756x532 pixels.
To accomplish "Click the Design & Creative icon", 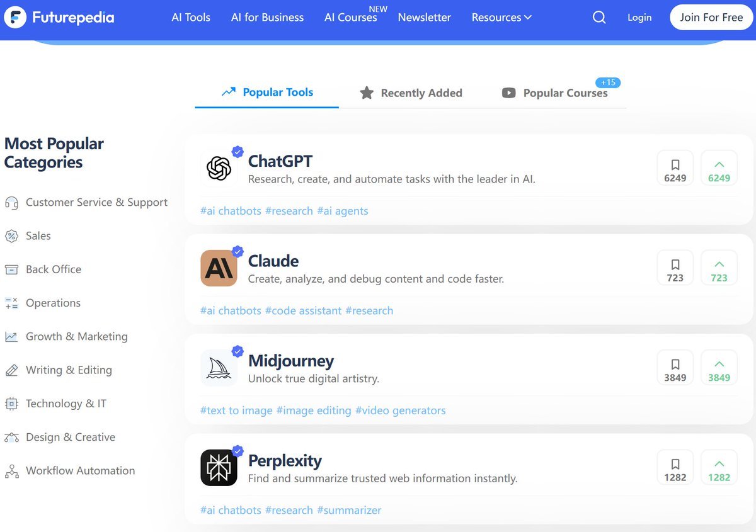I will (11, 438).
